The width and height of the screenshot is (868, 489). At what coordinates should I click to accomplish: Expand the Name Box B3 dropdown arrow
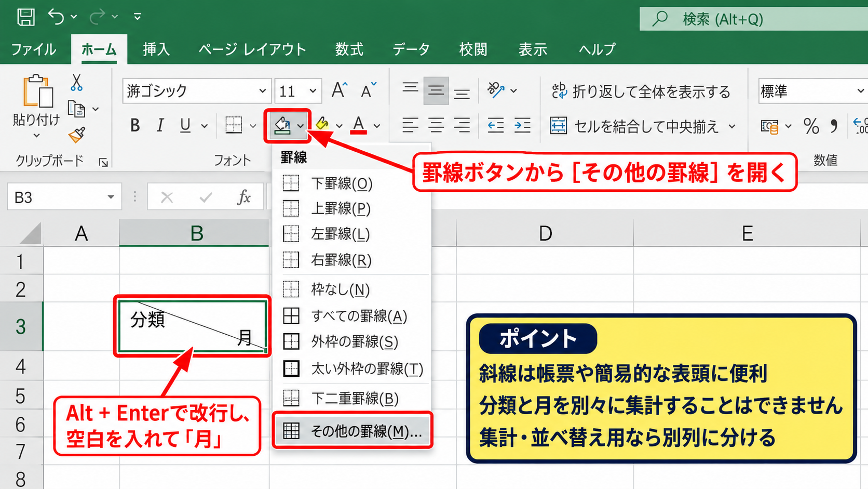(111, 197)
